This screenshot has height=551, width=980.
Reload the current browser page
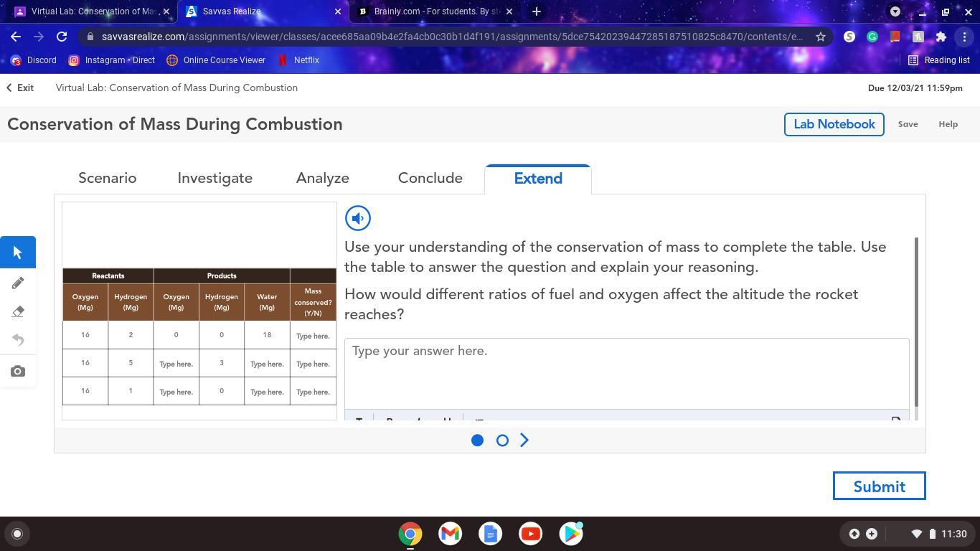click(x=62, y=37)
